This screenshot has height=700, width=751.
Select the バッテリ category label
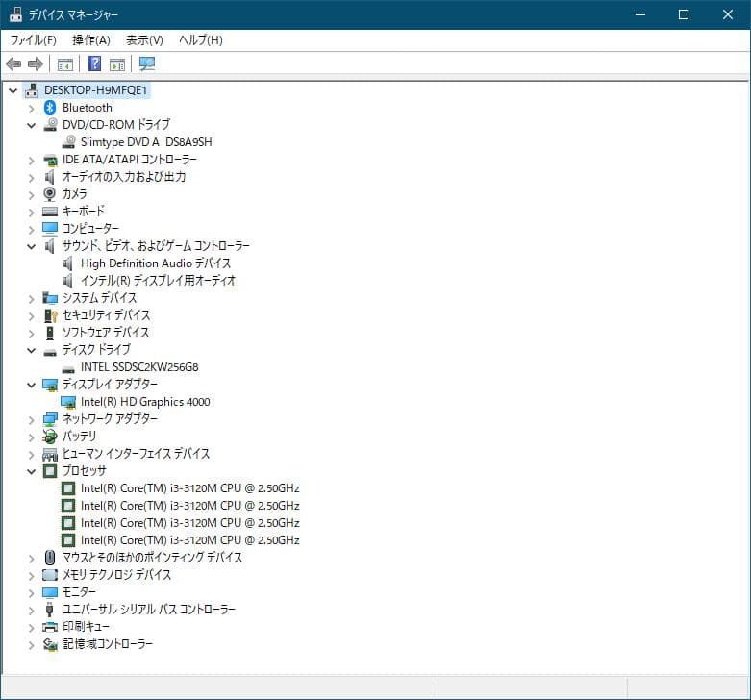pyautogui.click(x=79, y=437)
